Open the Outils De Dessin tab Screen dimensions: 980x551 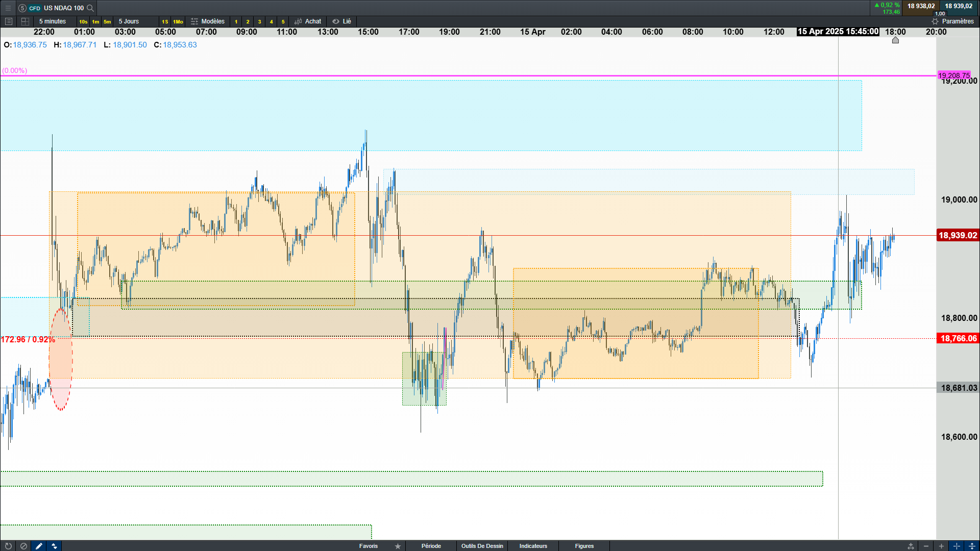click(482, 546)
